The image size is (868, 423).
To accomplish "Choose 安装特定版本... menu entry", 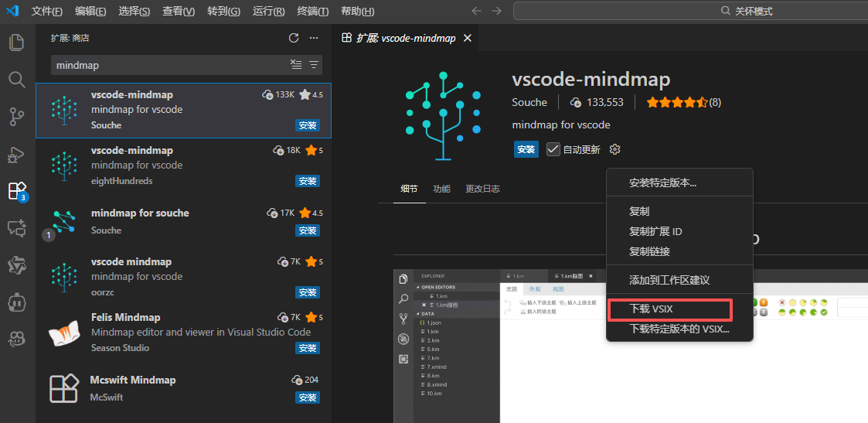I will 662,183.
